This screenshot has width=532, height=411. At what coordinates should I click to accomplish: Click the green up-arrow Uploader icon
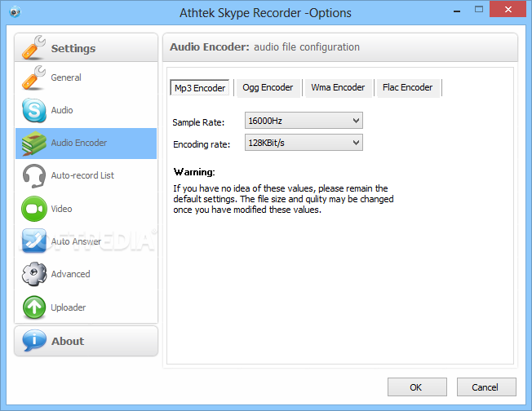(34, 307)
